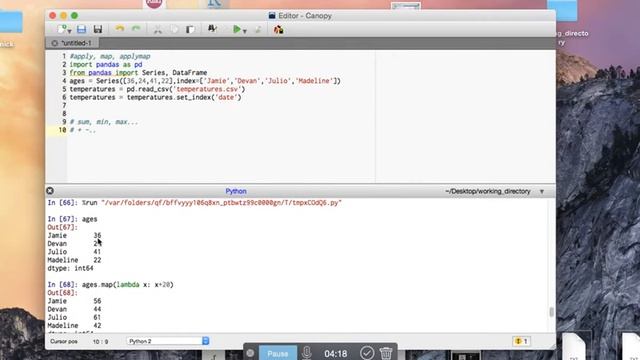
Task: Click Madeline 22 row in Out[67]
Action: (x=74, y=260)
